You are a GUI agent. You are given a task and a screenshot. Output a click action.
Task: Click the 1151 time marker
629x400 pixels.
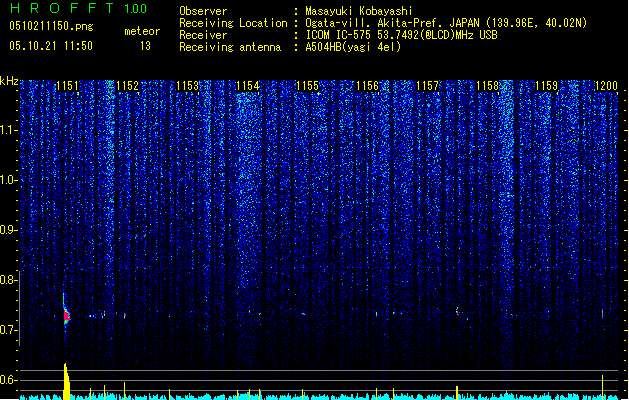(67, 86)
